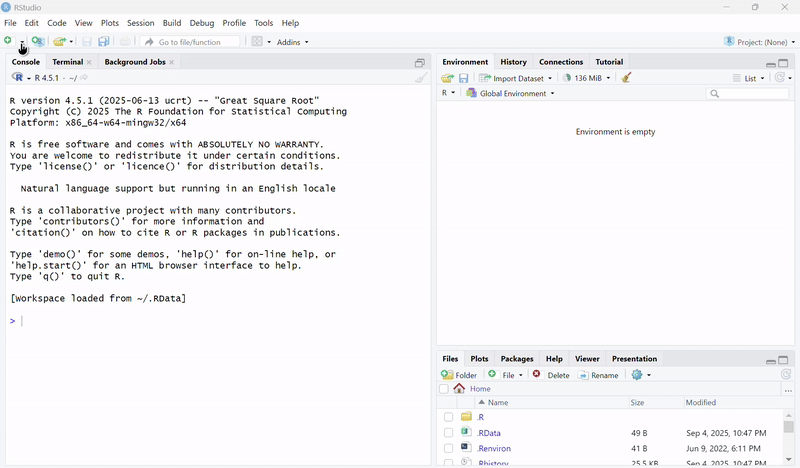Check the .RData file checkbox
The width and height of the screenshot is (800, 468).
click(448, 433)
